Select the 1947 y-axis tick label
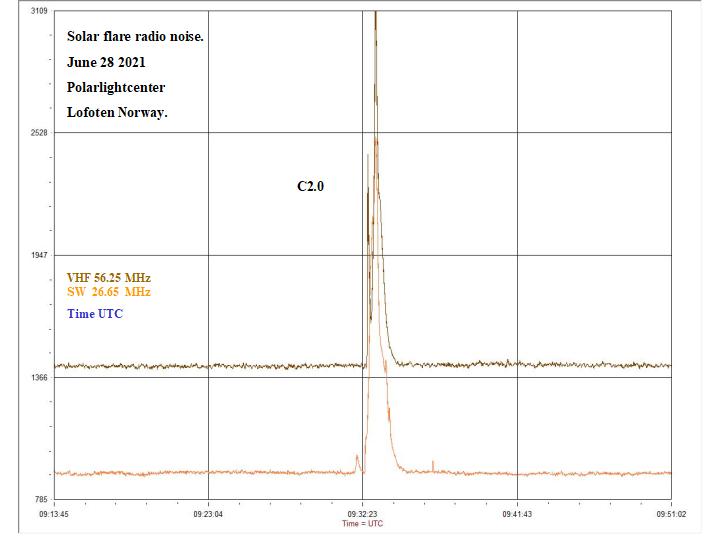Screen dimensions: 720x540 point(39,256)
